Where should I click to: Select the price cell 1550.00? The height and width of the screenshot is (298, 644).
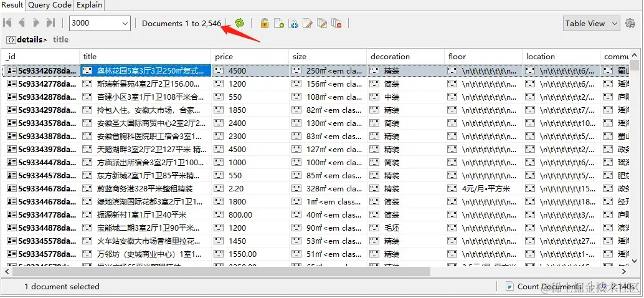(x=250, y=254)
